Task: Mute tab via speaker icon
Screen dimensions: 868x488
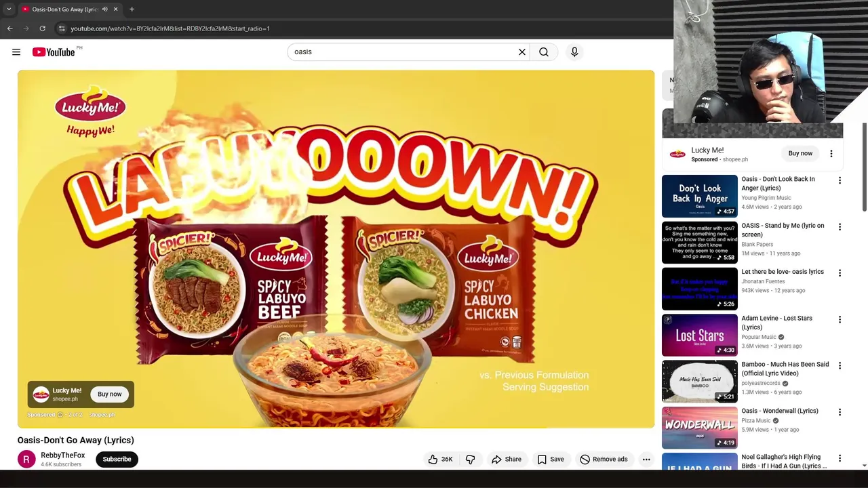Action: pos(104,9)
